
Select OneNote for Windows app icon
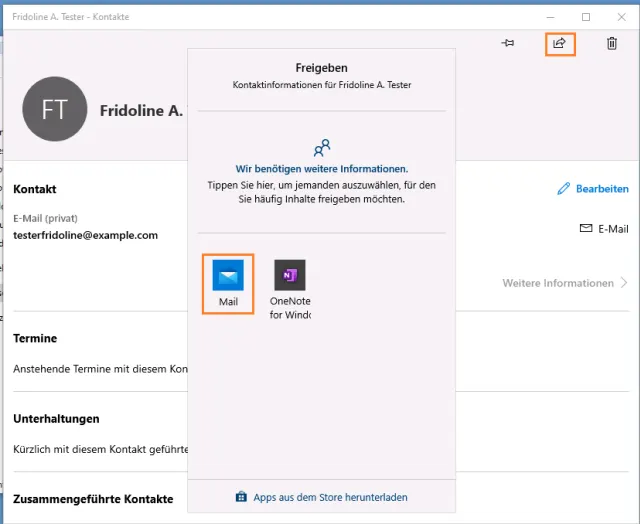tap(290, 275)
